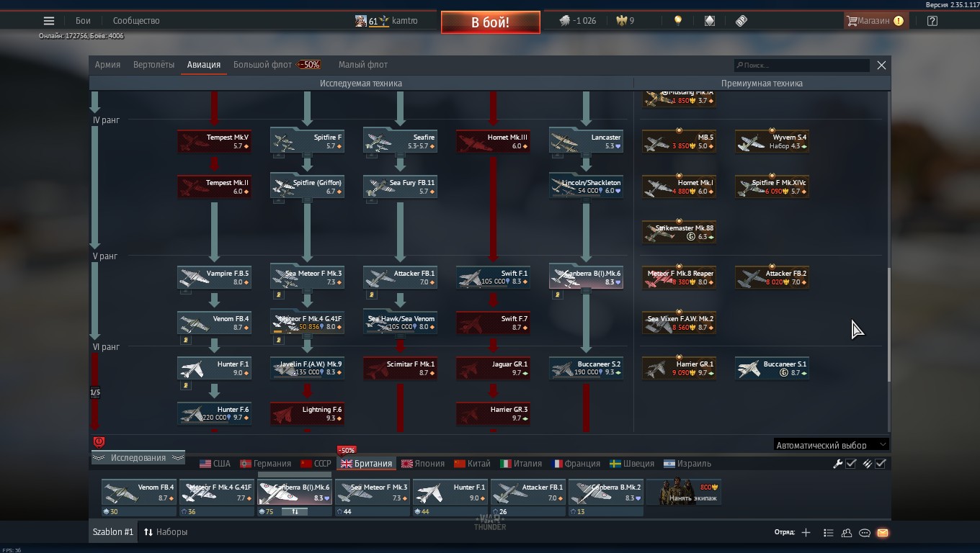Click the Silver Lions balance icon
Screen dimensions: 980x553
(x=565, y=21)
